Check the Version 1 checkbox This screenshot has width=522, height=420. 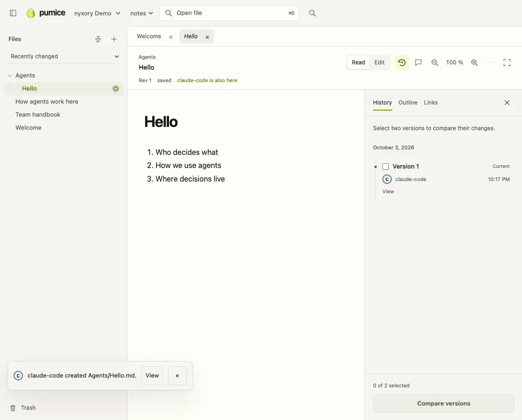coord(386,167)
